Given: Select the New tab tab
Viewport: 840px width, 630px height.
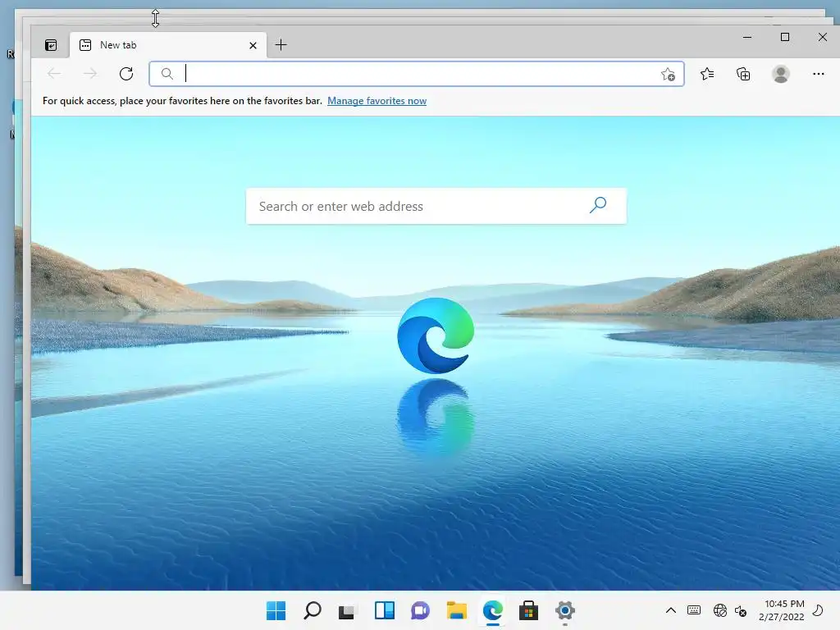Looking at the screenshot, I should click(167, 45).
